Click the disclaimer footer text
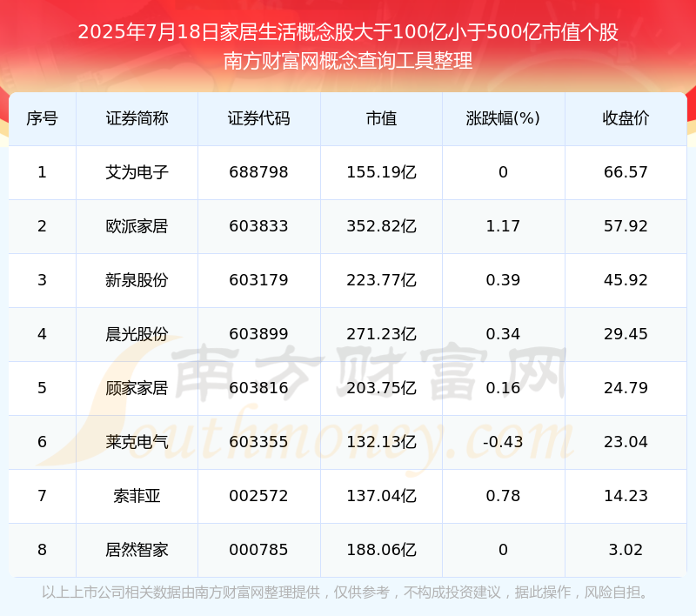This screenshot has width=696, height=616. click(346, 593)
